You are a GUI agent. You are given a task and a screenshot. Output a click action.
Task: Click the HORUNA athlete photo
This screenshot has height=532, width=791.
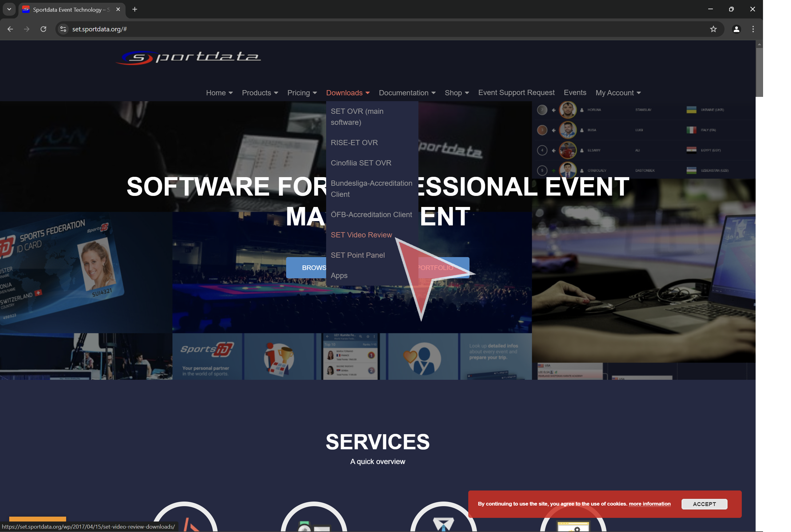[568, 110]
